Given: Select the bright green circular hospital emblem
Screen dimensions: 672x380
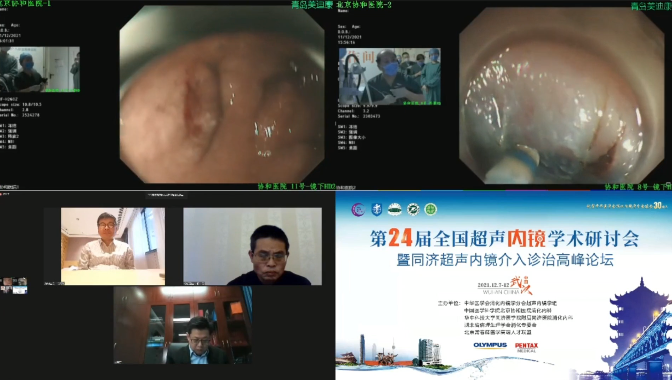Looking at the screenshot, I should 431,209.
